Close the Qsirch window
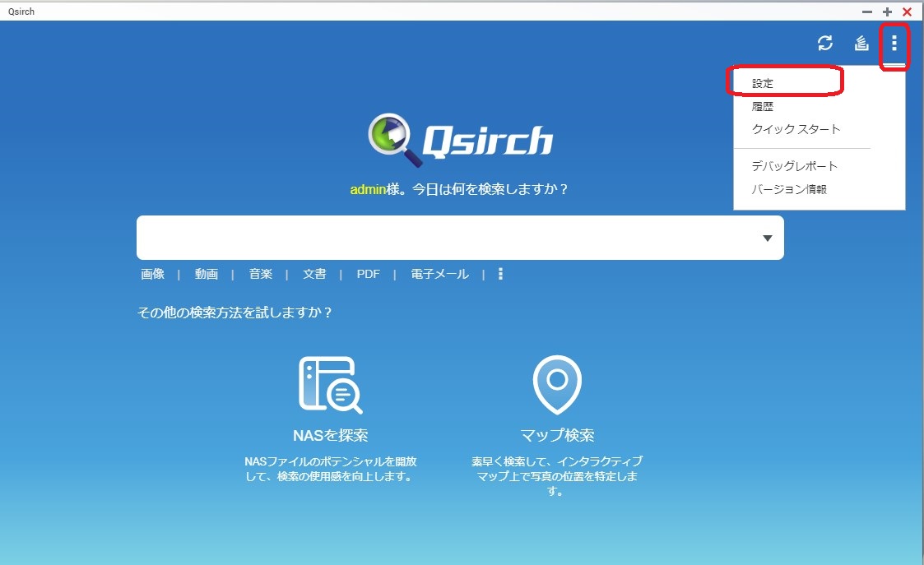Screen dimensions: 924x565 point(907,12)
